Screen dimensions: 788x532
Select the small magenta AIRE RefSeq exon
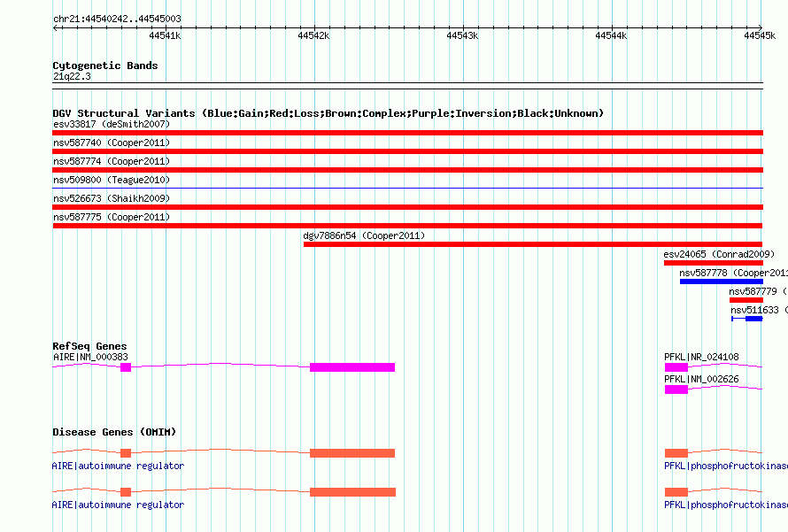coord(126,367)
